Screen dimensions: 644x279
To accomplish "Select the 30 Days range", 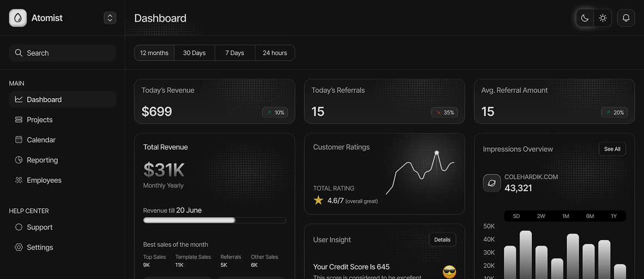I will (194, 53).
